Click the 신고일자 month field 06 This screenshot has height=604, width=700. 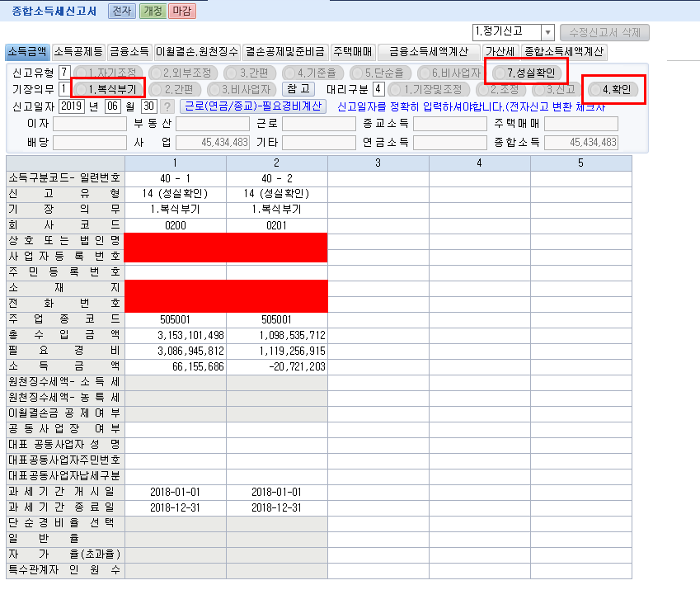pyautogui.click(x=112, y=106)
